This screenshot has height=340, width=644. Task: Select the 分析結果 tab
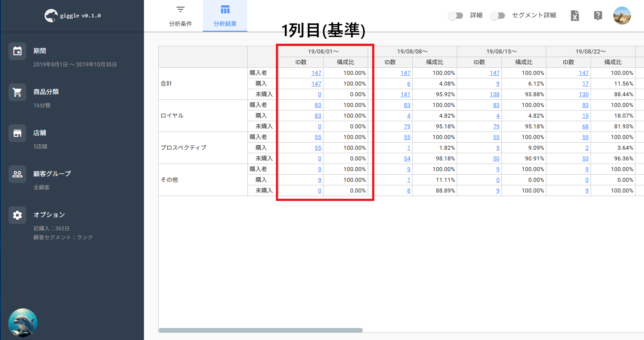[x=225, y=16]
